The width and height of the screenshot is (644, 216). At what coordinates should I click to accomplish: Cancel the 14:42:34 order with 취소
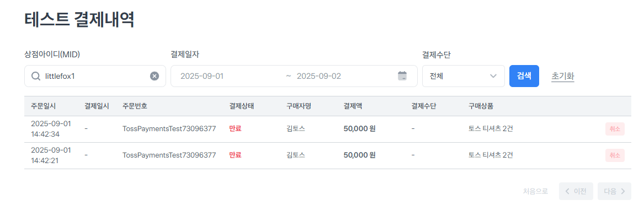pos(615,129)
